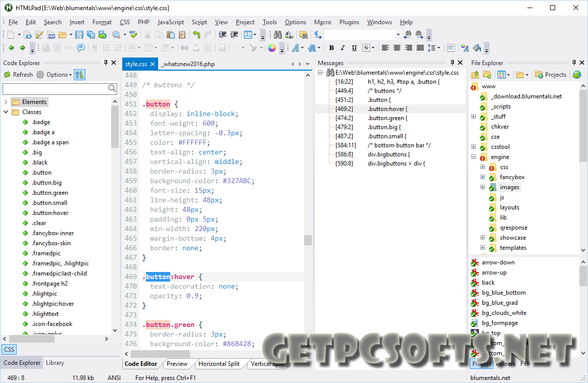Collapse the Messages style.css search node
Screen dimensions: 588x383
pyautogui.click(x=320, y=72)
